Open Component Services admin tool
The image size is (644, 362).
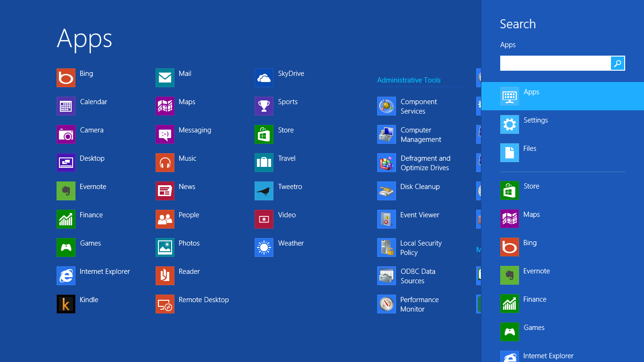387,106
